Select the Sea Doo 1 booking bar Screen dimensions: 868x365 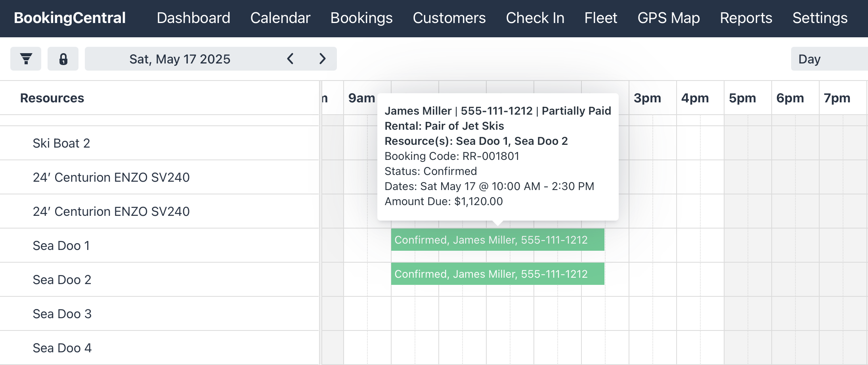[498, 240]
